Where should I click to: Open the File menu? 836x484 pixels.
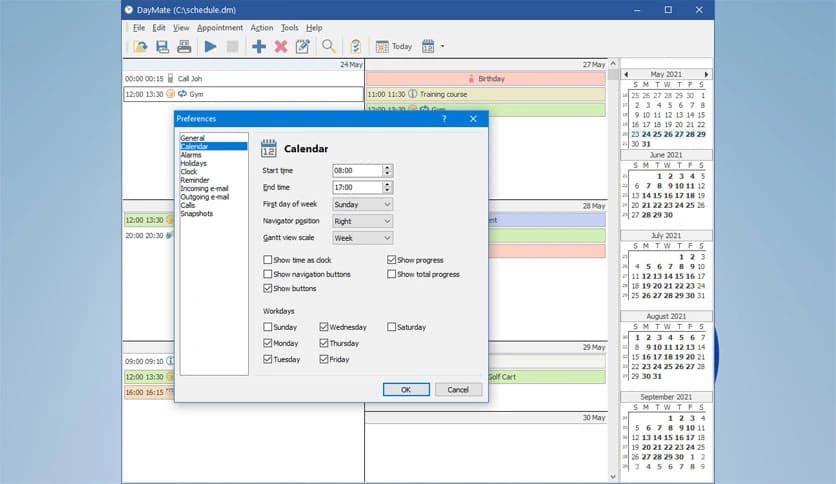click(x=139, y=28)
